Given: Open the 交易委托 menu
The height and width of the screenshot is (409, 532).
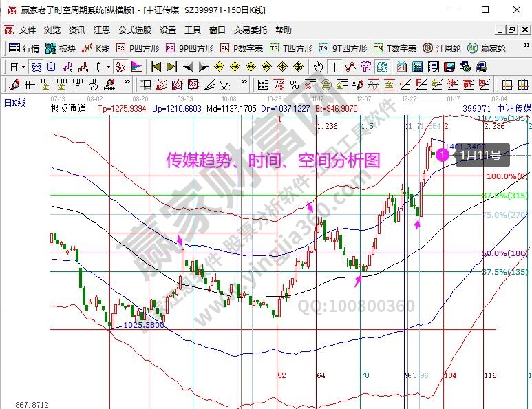Looking at the screenshot, I should tap(248, 30).
